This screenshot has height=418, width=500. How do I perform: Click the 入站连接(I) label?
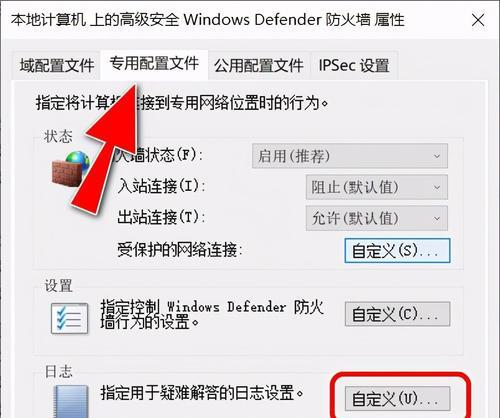161,186
